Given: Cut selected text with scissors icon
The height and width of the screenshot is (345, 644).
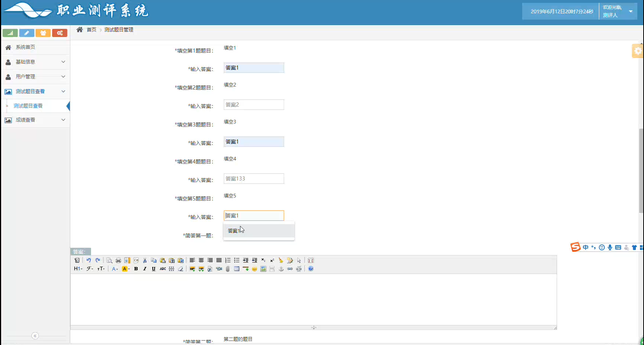Looking at the screenshot, I should 145,260.
